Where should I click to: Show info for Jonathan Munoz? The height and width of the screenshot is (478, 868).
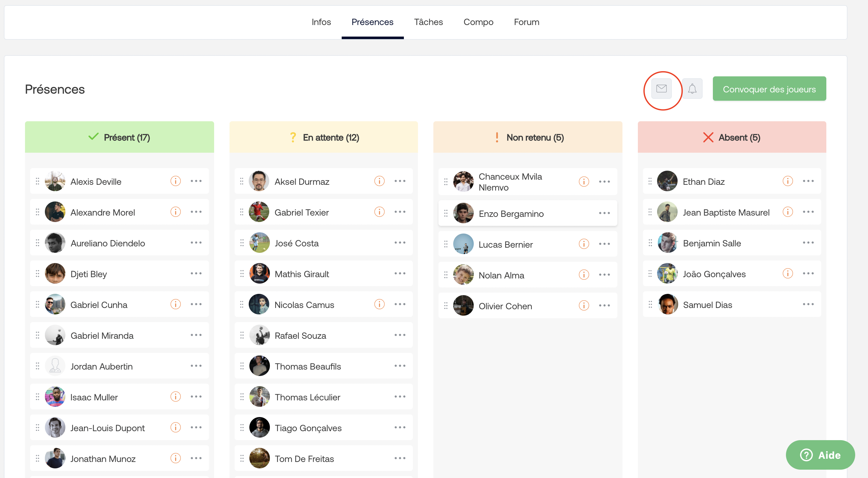176,458
